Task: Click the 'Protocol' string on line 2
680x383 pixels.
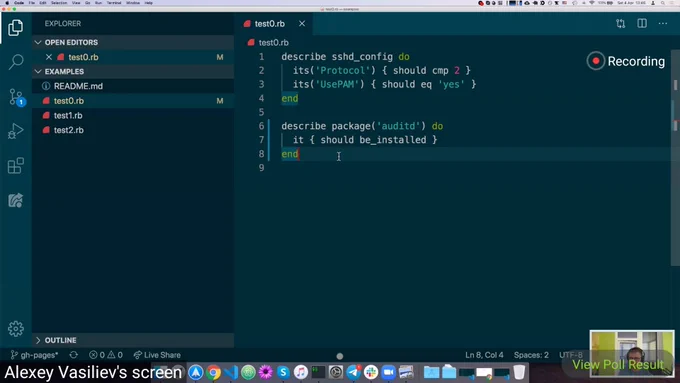Action: point(343,71)
